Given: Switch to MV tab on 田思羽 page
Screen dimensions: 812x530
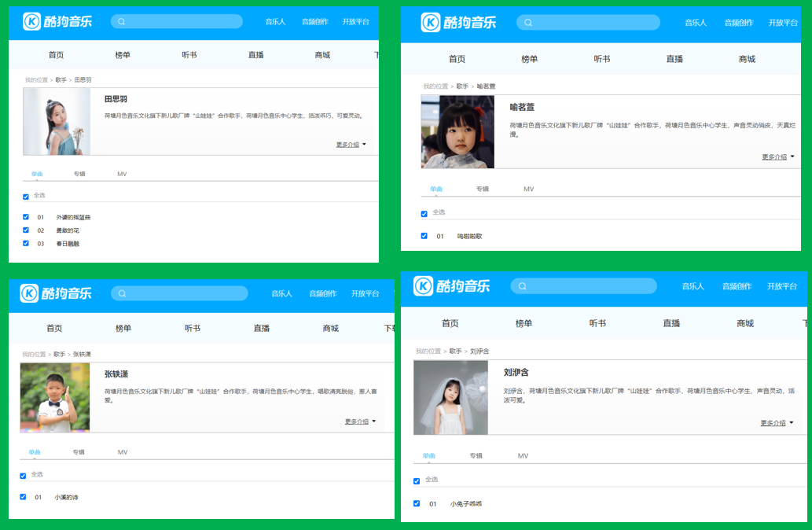Looking at the screenshot, I should [122, 174].
